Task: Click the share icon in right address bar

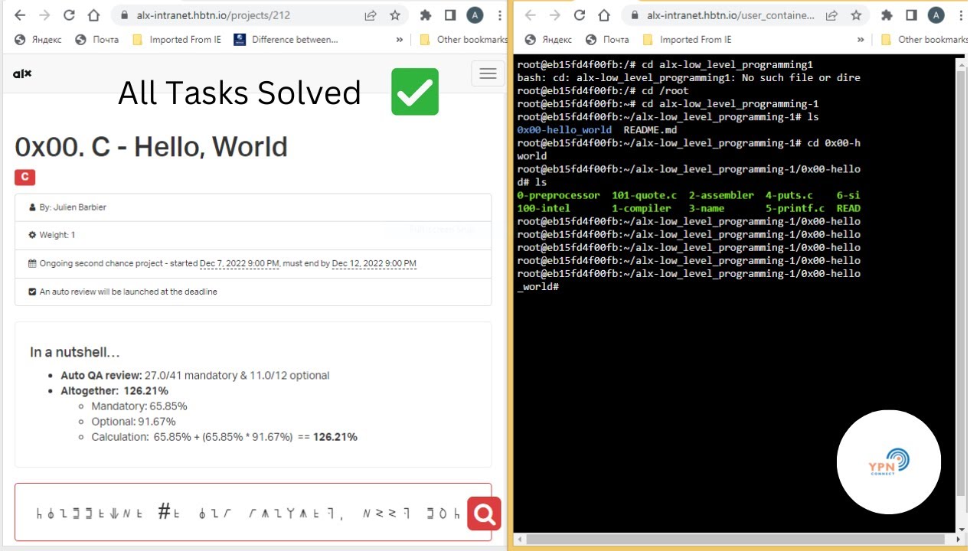Action: [x=831, y=15]
